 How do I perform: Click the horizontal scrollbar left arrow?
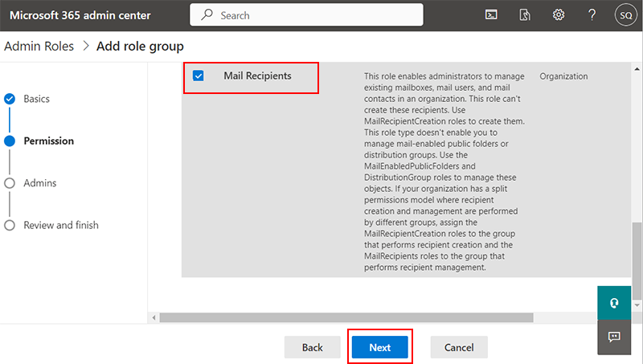[154, 317]
